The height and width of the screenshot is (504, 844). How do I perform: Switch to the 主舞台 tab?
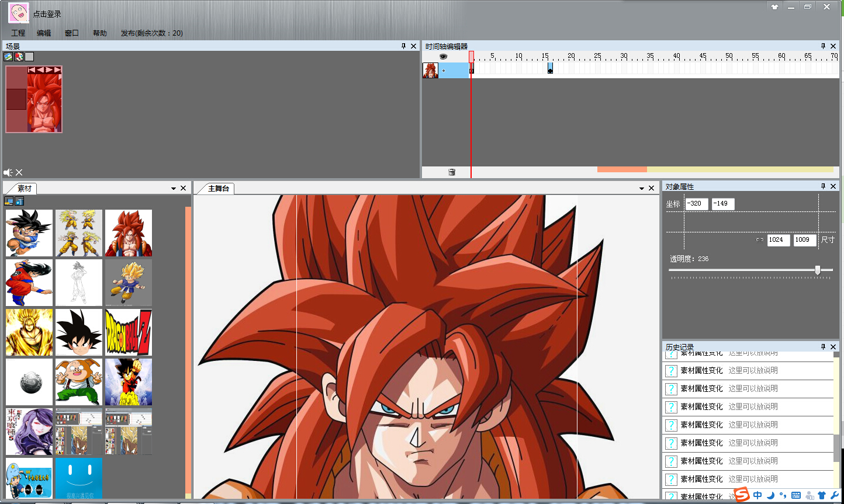[218, 189]
